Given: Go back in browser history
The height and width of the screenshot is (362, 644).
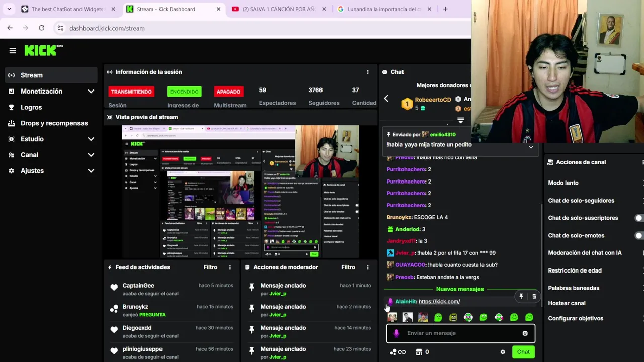Looking at the screenshot, I should (10, 28).
